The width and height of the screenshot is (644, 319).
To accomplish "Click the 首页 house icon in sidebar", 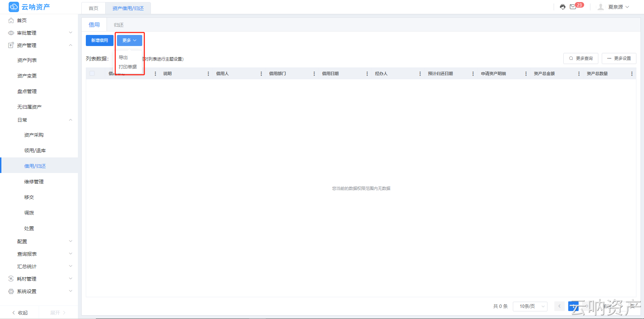I will [11, 20].
